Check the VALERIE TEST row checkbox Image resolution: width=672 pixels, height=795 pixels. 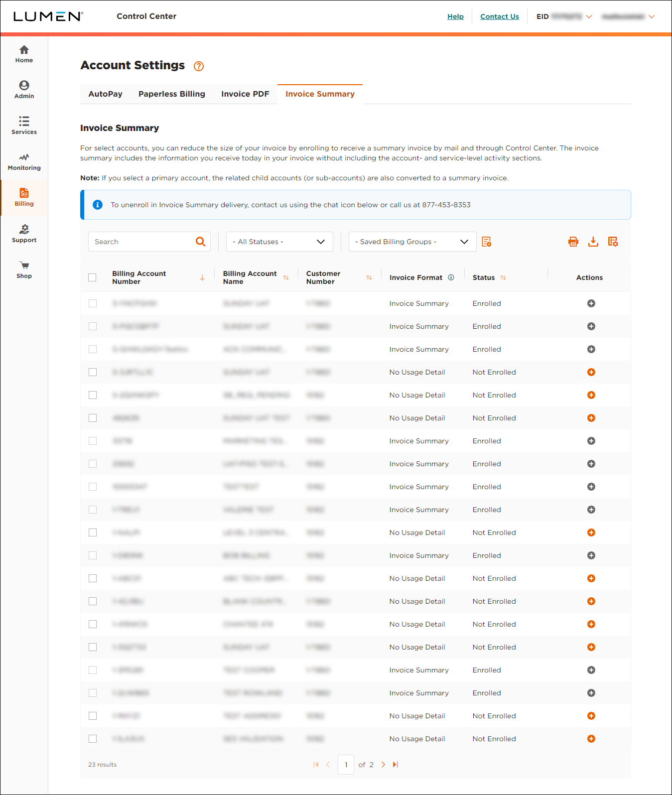93,510
